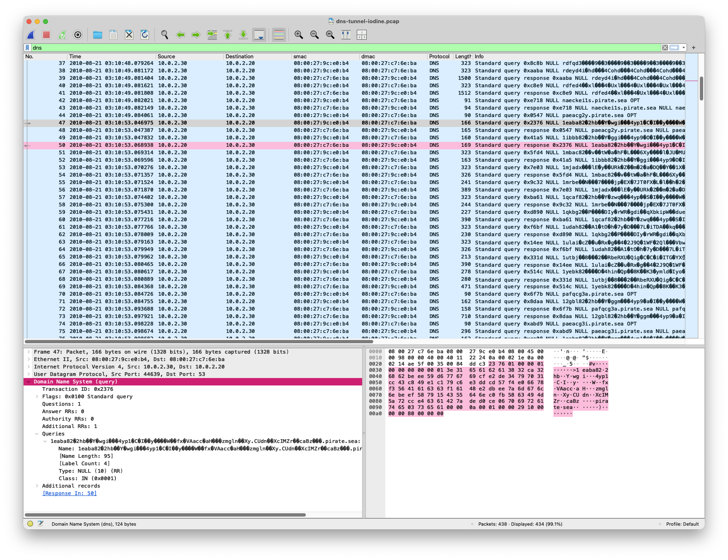Viewport: 728px width, 560px height.
Task: Toggle auto-scroll during live capture
Action: coord(259,35)
